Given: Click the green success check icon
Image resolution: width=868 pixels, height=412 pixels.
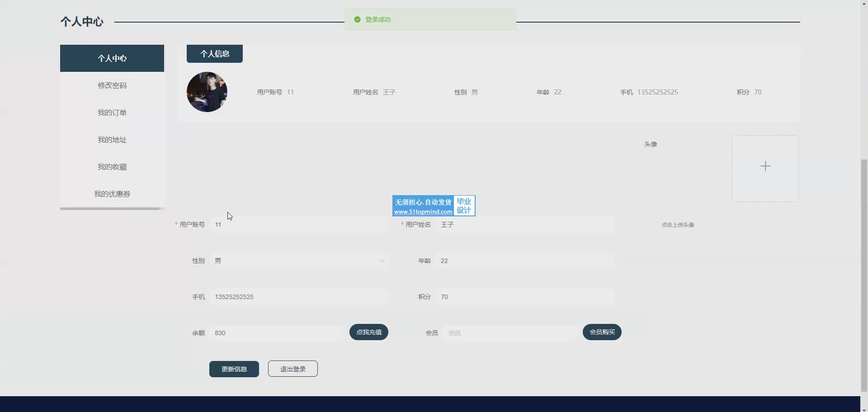Looking at the screenshot, I should (x=357, y=19).
